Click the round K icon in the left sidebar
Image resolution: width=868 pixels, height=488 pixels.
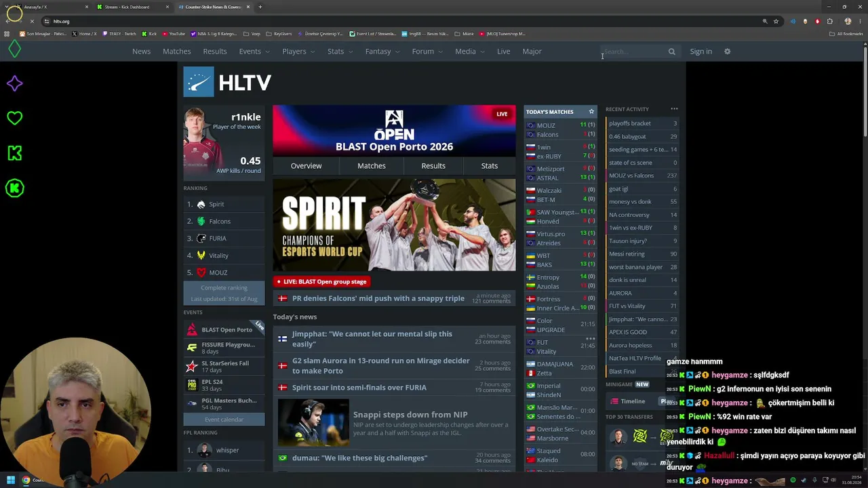click(x=14, y=188)
